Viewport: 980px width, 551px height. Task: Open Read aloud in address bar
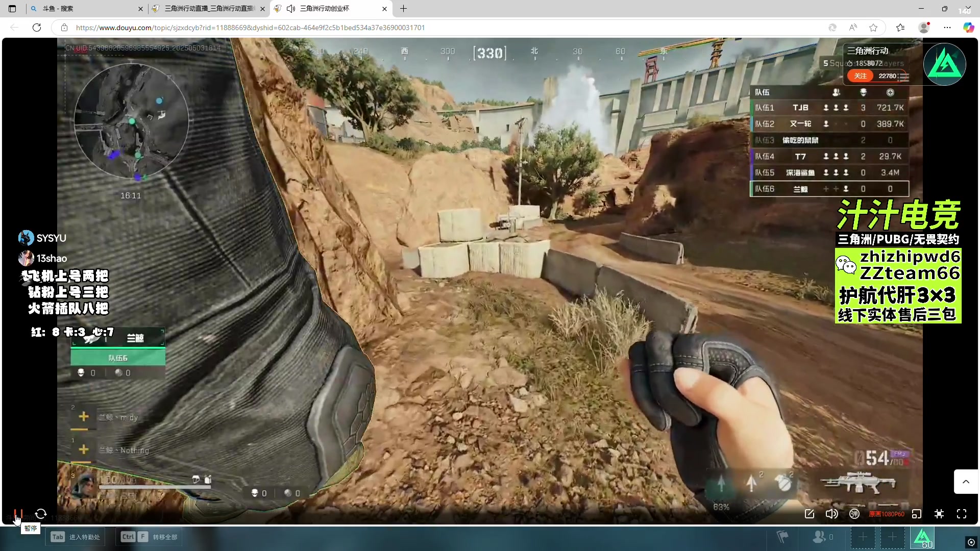tap(853, 28)
